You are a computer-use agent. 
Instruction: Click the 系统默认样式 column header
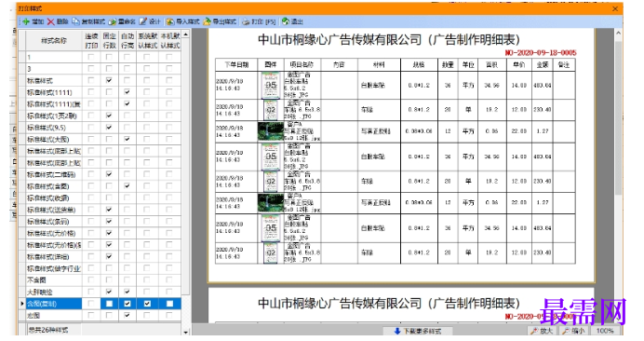point(147,40)
